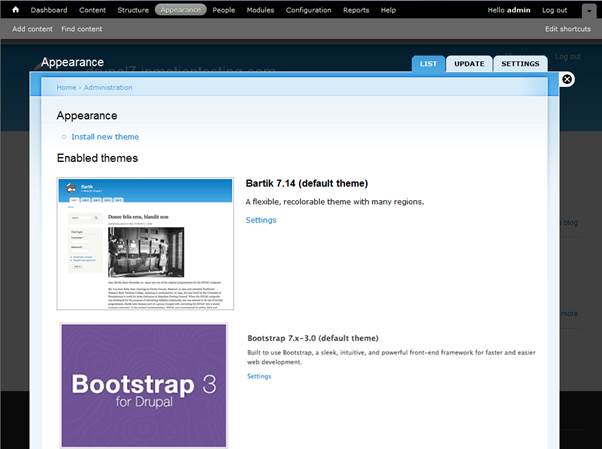Collapse the shortcuts drawer arrow toggle

[589, 11]
